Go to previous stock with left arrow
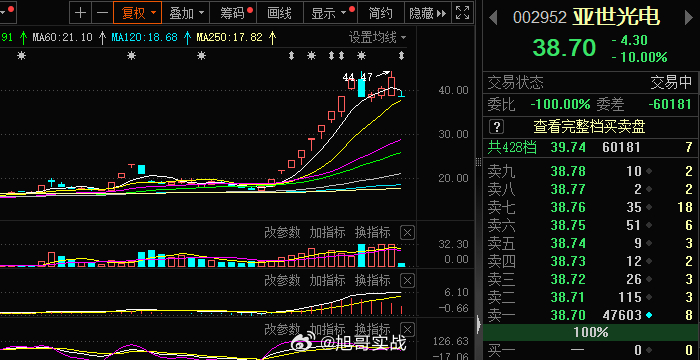 click(493, 17)
